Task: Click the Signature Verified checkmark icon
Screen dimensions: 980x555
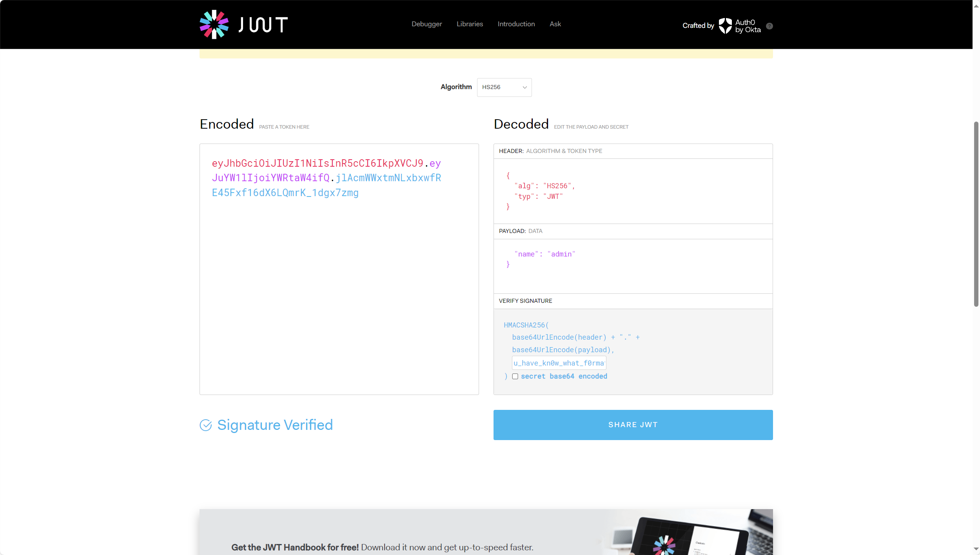Action: pos(206,425)
